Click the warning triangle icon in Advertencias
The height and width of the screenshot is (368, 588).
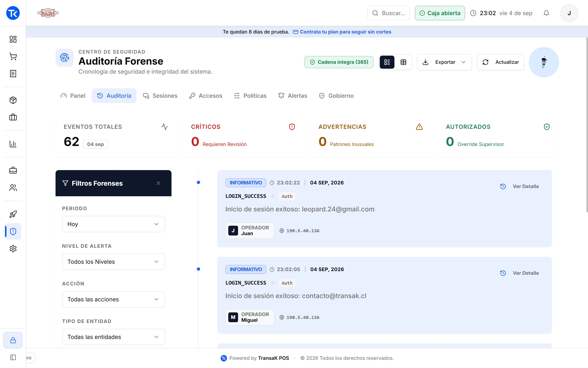tap(419, 127)
